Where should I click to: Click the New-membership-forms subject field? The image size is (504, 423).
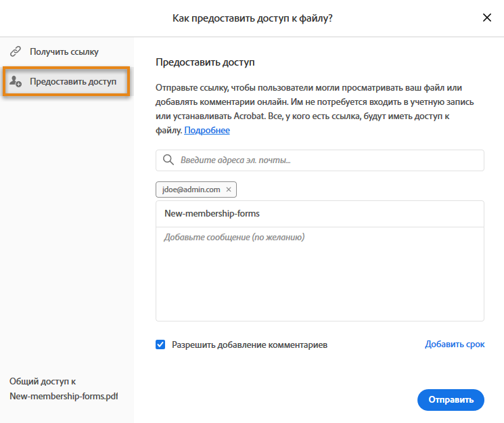(x=319, y=213)
